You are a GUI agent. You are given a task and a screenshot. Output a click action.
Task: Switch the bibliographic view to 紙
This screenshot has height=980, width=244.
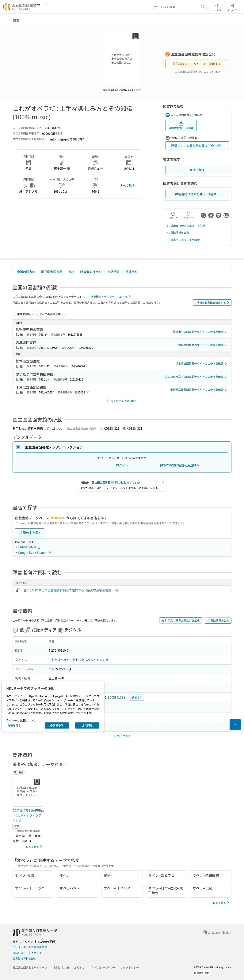click(19, 630)
